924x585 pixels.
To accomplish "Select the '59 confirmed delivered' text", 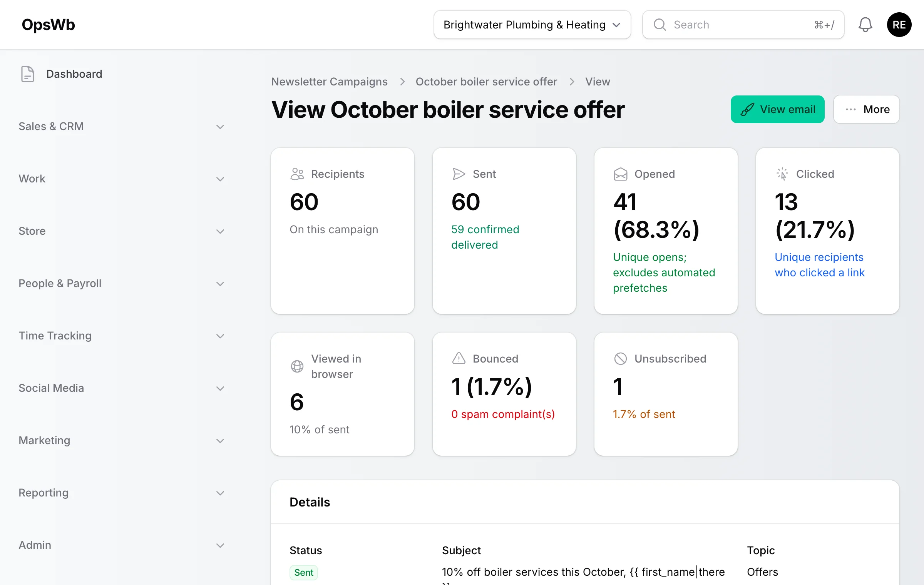I will (x=485, y=237).
